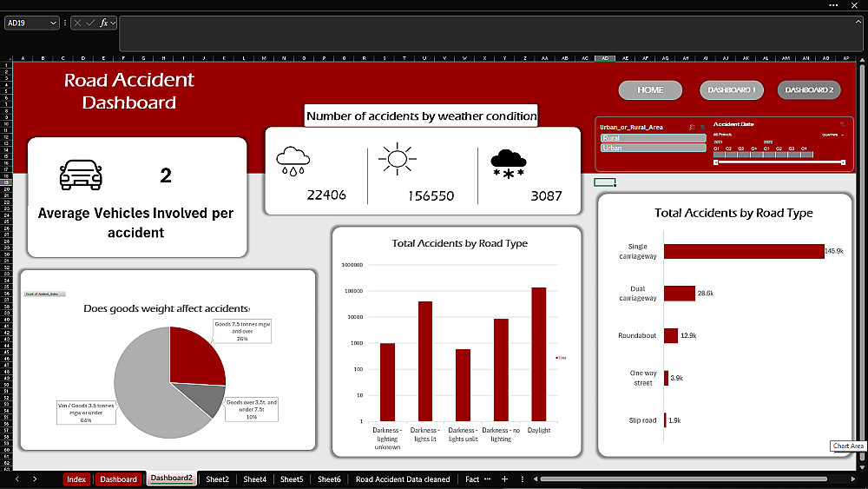Viewport: 868px width, 489px height.
Task: Click the snow cloud weather icon
Action: [x=508, y=163]
